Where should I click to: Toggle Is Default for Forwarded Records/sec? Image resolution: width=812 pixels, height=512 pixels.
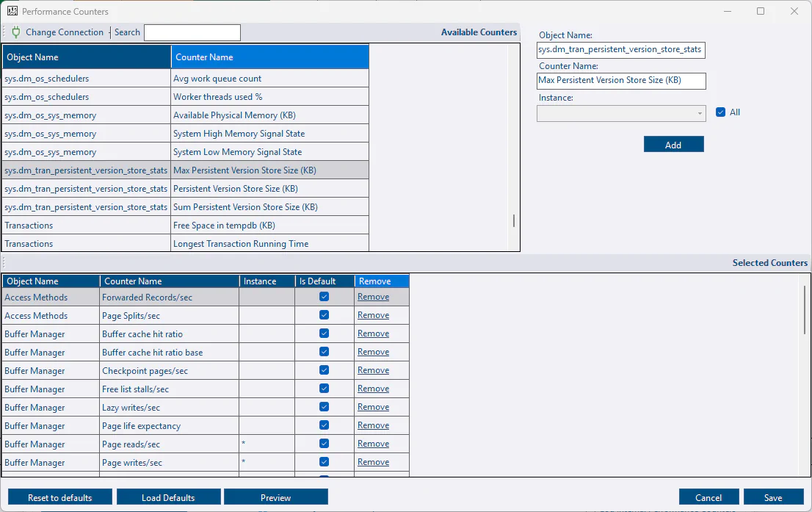(324, 297)
